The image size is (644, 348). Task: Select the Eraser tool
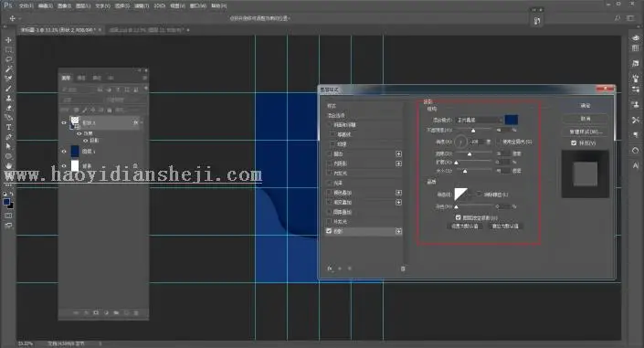coord(8,108)
